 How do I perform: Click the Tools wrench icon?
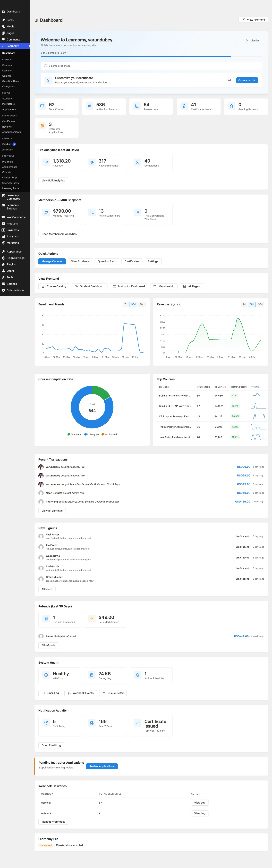3,277
